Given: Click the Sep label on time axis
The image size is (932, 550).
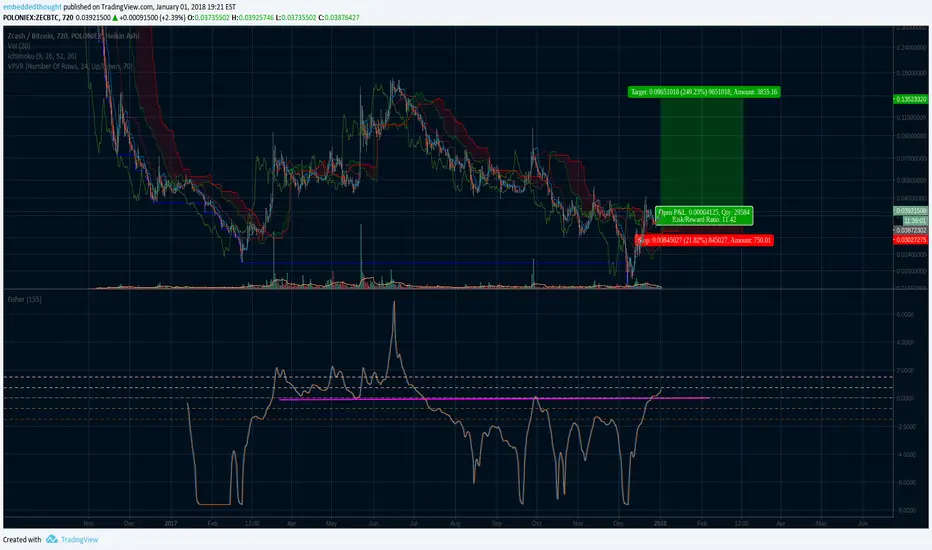Looking at the screenshot, I should coord(497,524).
